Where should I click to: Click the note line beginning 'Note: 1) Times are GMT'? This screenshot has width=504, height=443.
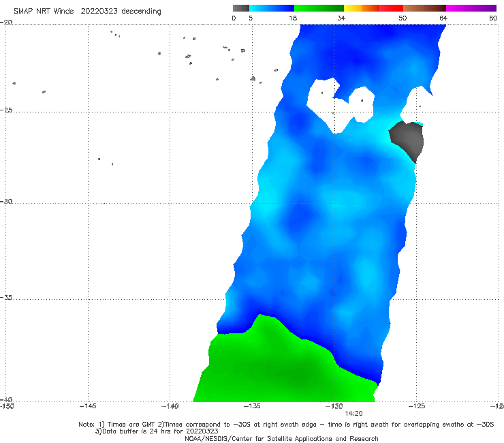(x=286, y=425)
